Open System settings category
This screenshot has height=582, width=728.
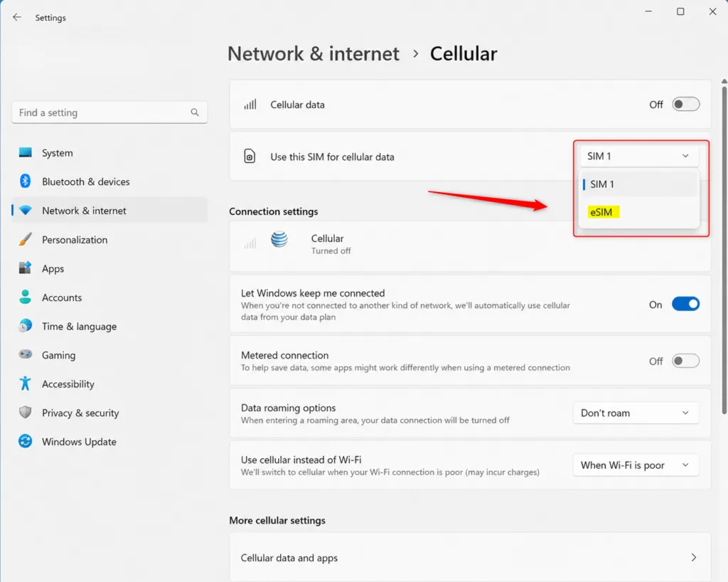pos(109,153)
